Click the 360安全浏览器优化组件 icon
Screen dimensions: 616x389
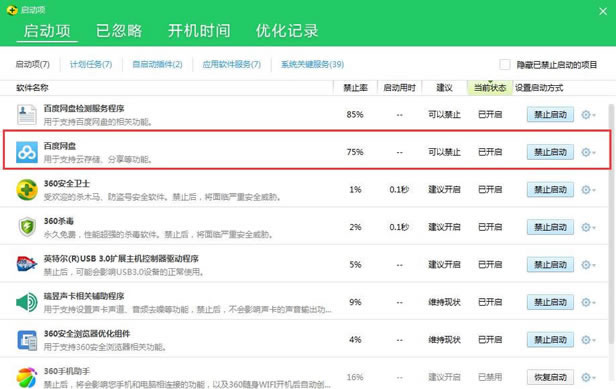pyautogui.click(x=27, y=340)
